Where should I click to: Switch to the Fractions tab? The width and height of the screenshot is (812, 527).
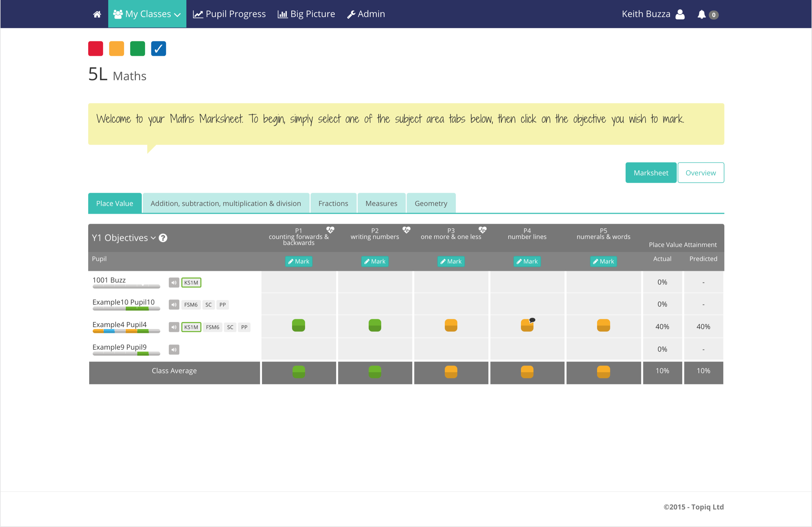click(333, 203)
